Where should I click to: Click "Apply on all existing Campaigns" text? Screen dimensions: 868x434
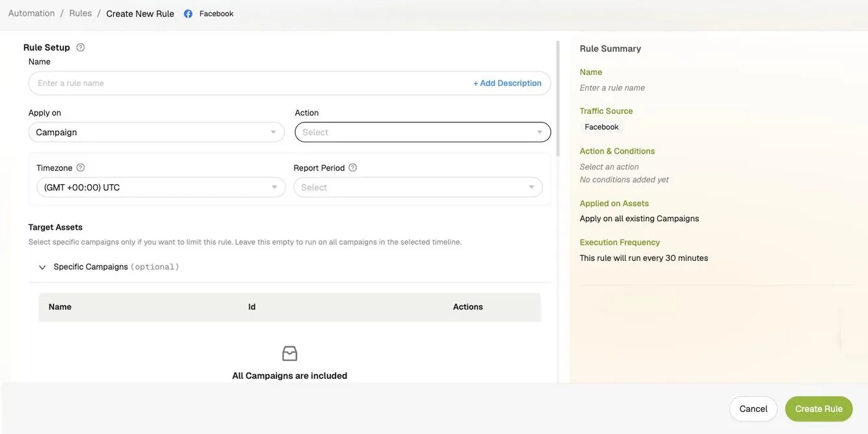click(639, 218)
